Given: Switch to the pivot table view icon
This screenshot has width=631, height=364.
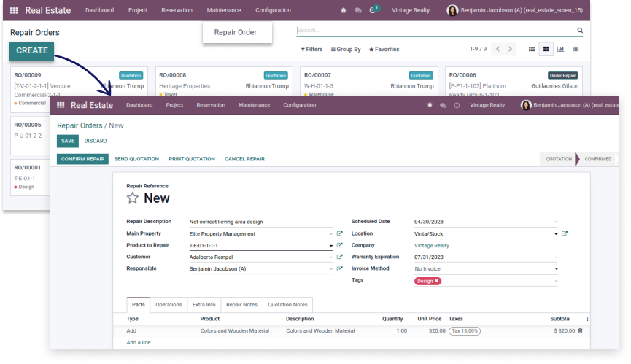Looking at the screenshot, I should point(576,49).
